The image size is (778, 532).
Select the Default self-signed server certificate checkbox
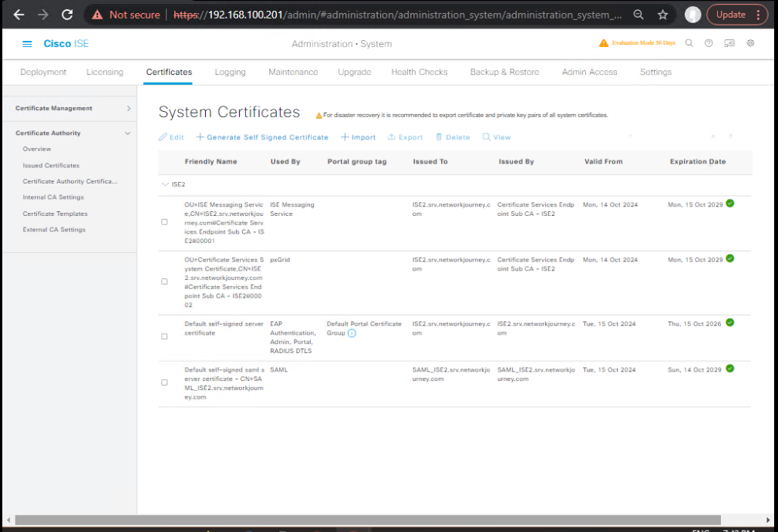[x=164, y=336]
